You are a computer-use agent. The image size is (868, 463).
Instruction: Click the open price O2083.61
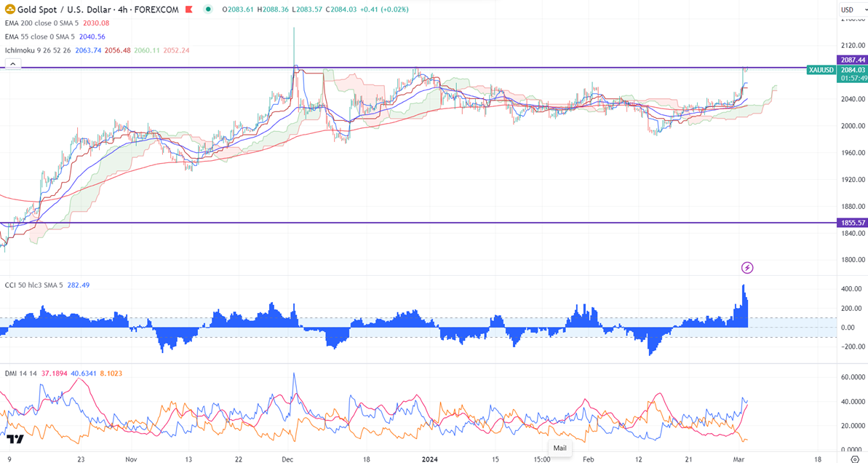(238, 9)
